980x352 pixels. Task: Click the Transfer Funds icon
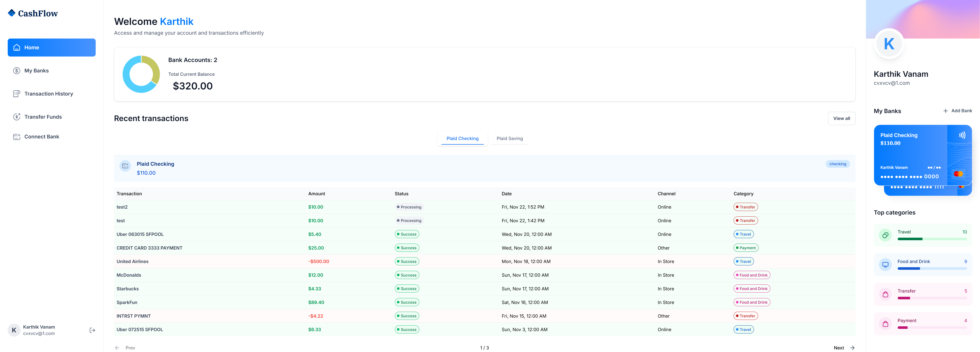17,117
